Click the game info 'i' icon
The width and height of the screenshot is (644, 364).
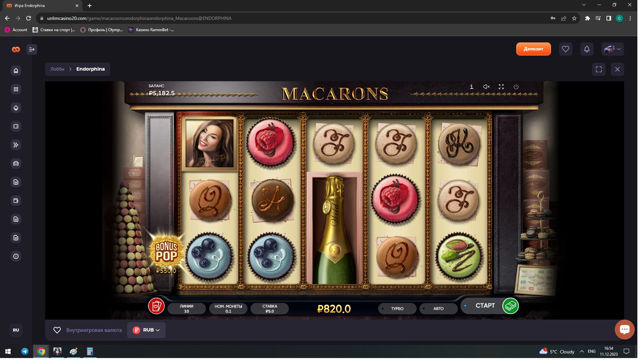[471, 87]
